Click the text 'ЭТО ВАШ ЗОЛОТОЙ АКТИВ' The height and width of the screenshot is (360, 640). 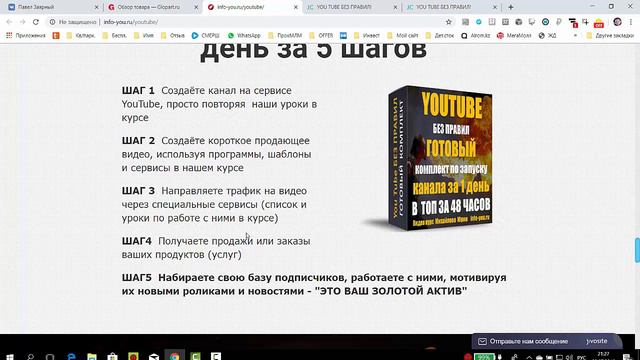point(391,291)
